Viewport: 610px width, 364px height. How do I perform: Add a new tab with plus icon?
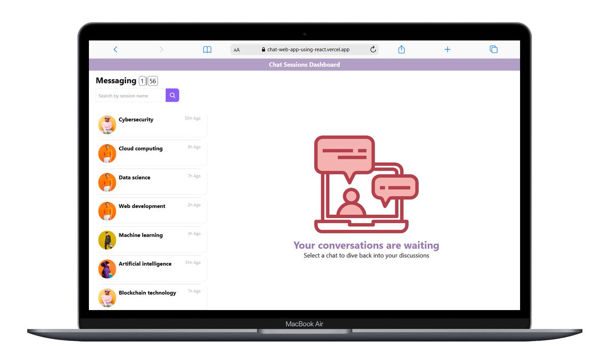[447, 49]
